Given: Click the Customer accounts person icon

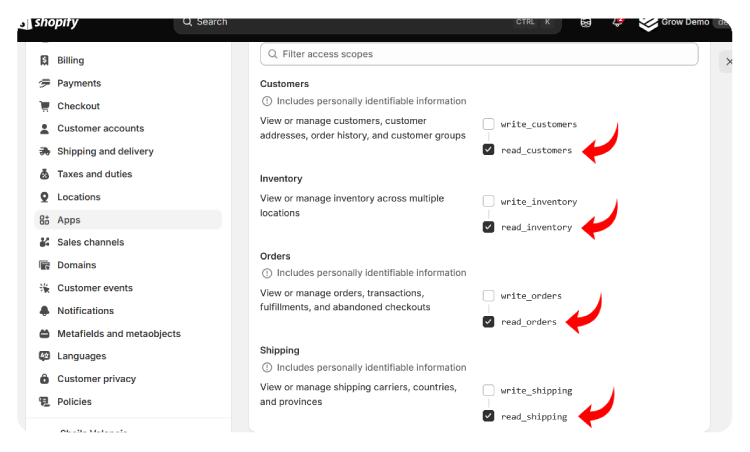Looking at the screenshot, I should point(44,129).
